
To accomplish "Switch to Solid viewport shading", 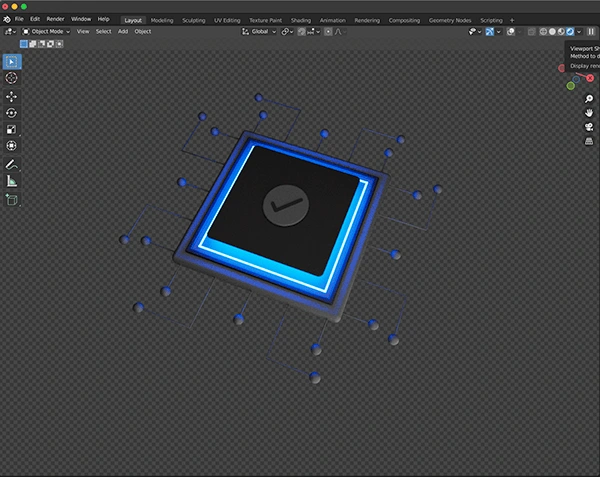I will click(x=552, y=31).
